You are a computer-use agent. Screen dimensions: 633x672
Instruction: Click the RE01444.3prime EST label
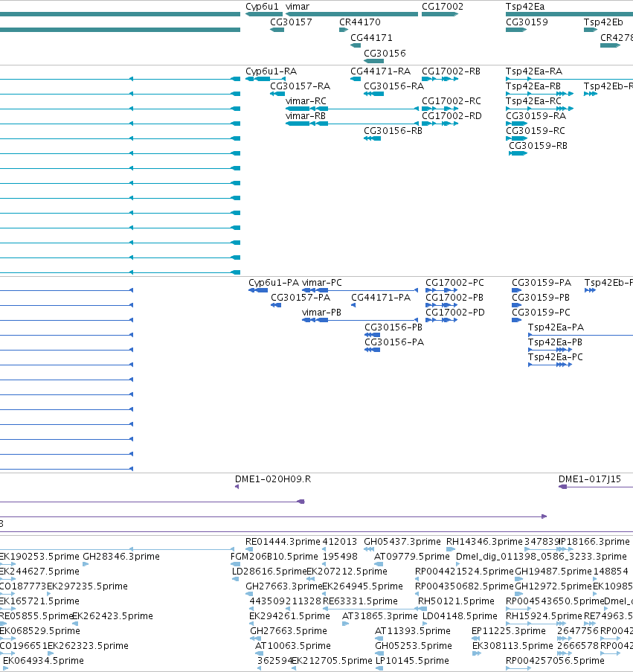click(x=283, y=542)
